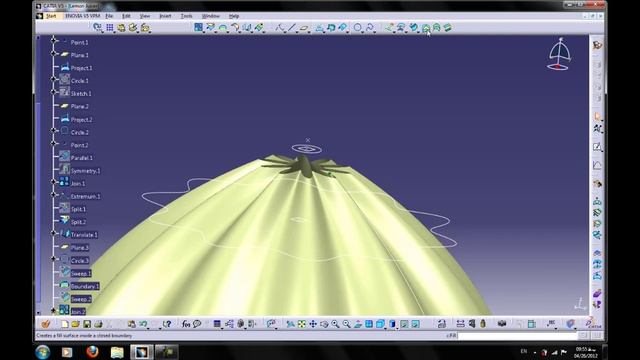Expand the Extremum.1 tree node
This screenshot has width=640, height=360.
tap(53, 195)
